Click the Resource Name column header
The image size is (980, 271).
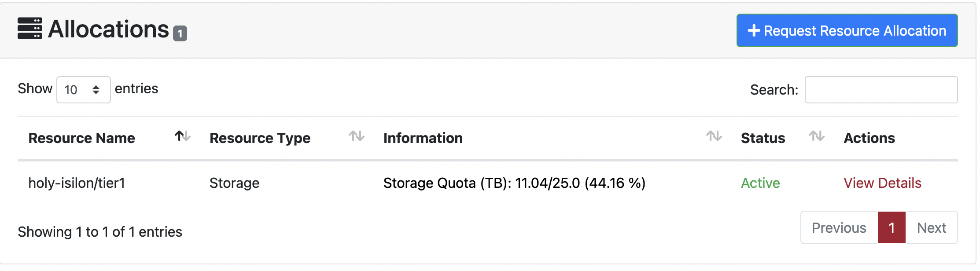82,138
